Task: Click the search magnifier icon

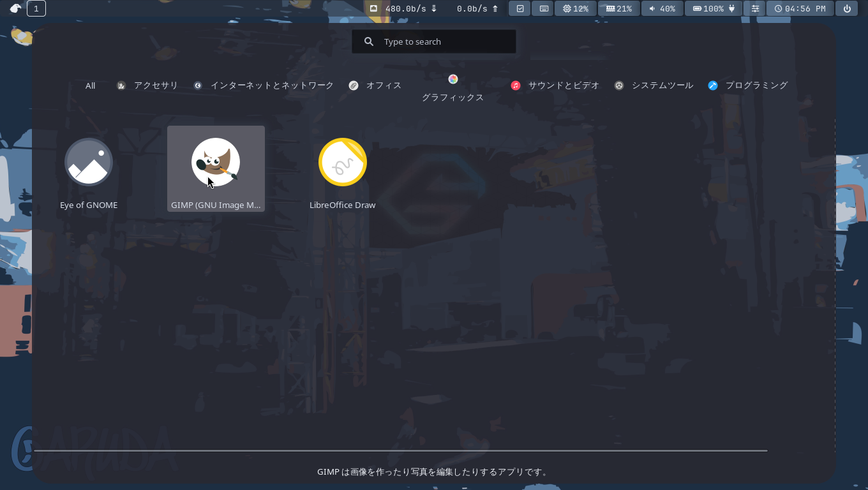Action: point(369,41)
